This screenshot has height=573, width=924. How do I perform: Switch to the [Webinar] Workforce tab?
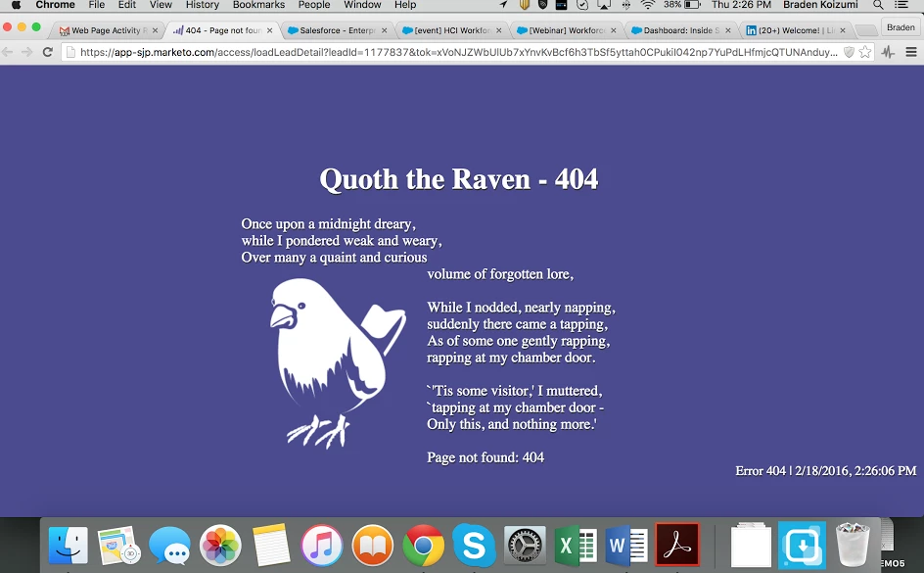tap(566, 30)
